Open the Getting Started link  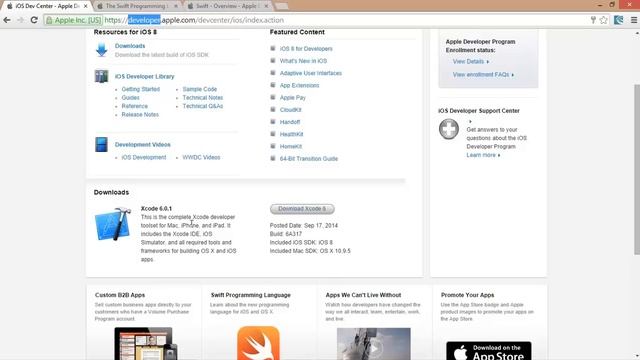coord(140,89)
